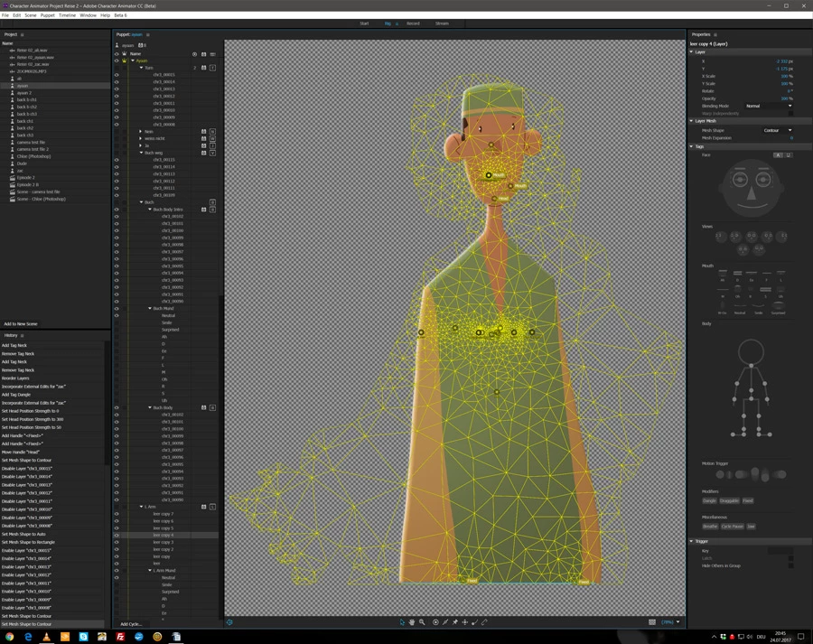This screenshot has width=813, height=644.
Task: Open the File menu
Action: [x=5, y=15]
